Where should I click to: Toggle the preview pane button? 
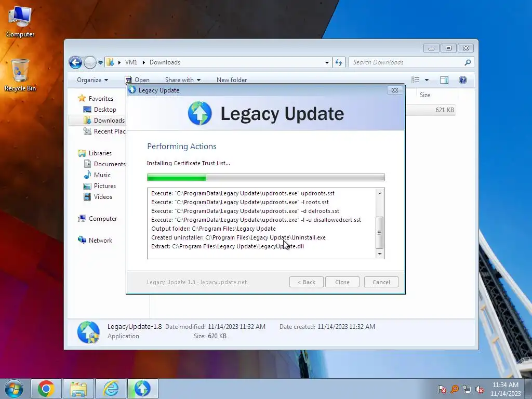[x=444, y=79]
